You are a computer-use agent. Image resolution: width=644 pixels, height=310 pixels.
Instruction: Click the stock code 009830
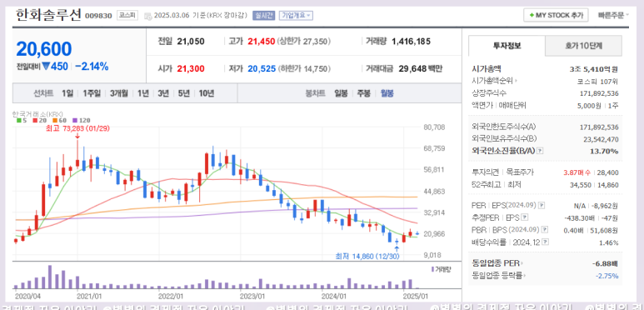(x=98, y=16)
